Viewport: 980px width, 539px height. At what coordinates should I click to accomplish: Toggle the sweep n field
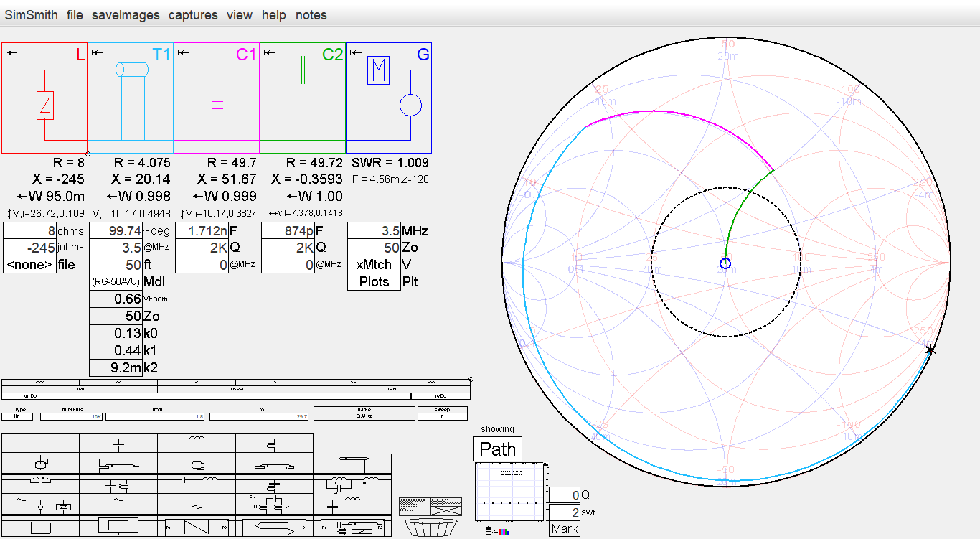pos(442,416)
